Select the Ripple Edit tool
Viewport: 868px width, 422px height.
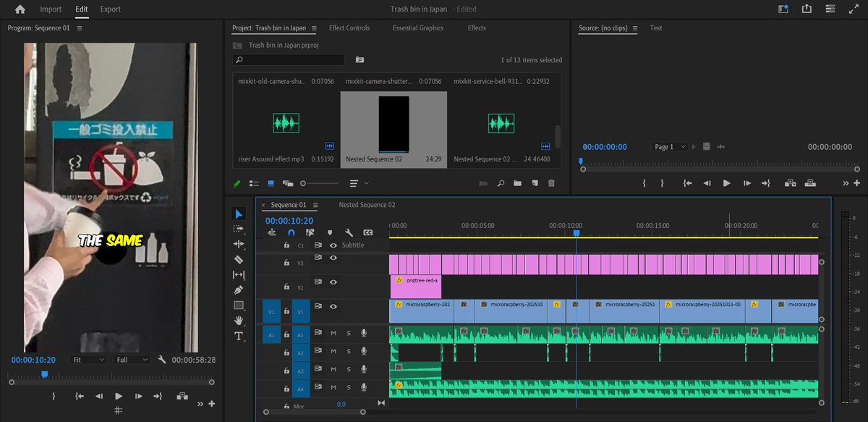(x=239, y=244)
